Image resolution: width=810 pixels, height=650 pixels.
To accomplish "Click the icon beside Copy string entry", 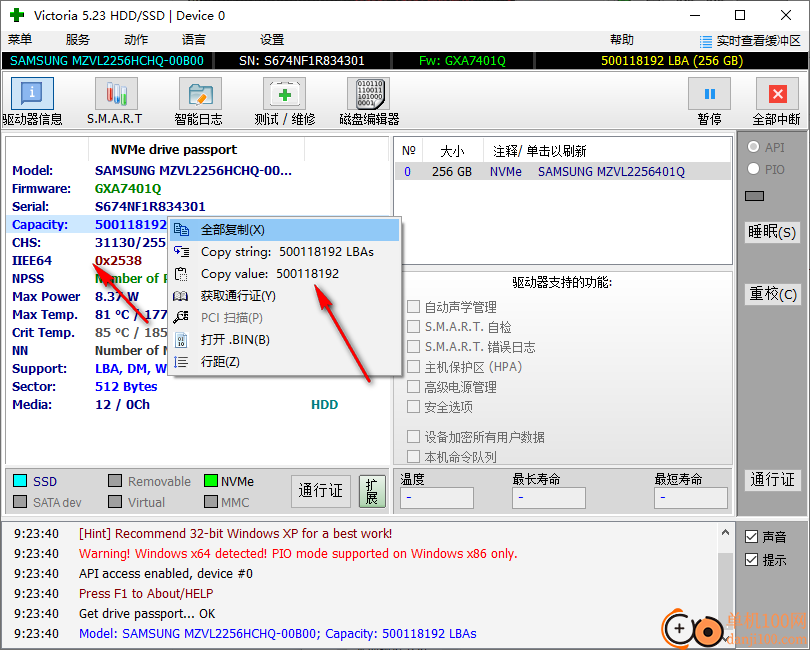I will coord(181,252).
